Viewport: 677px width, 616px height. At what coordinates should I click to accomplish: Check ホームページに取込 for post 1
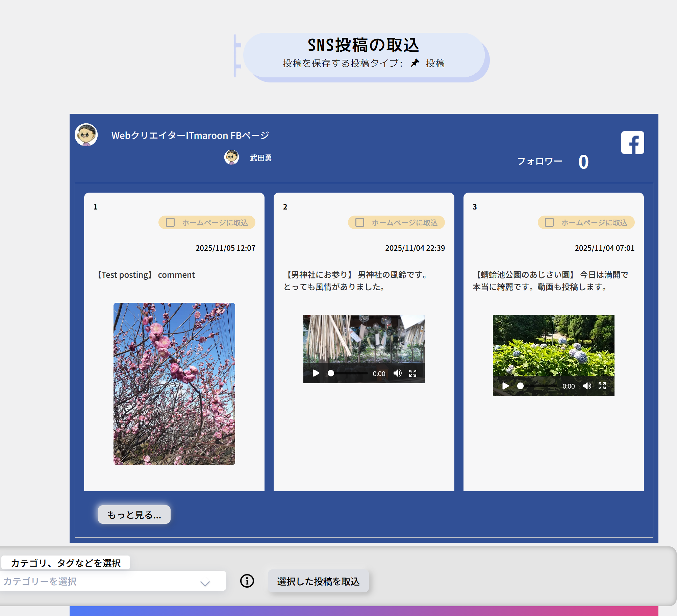170,222
